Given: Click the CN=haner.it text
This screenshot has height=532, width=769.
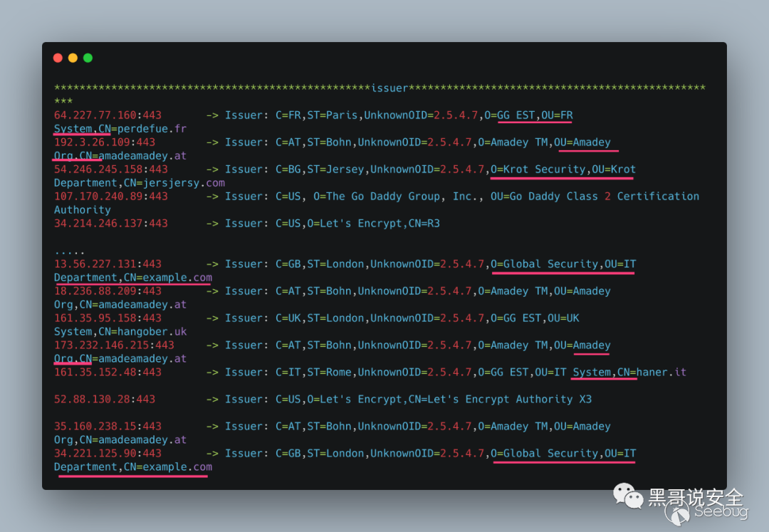Looking at the screenshot, I should [x=652, y=372].
